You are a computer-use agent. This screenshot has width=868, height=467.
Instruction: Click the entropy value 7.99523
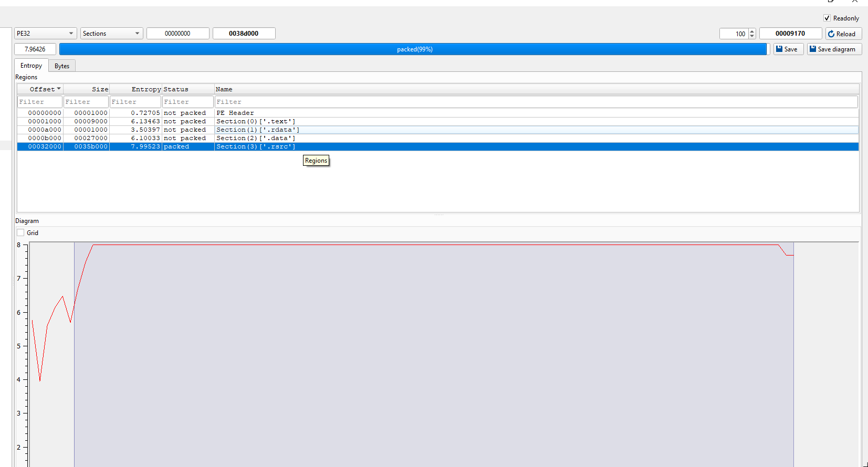(145, 146)
